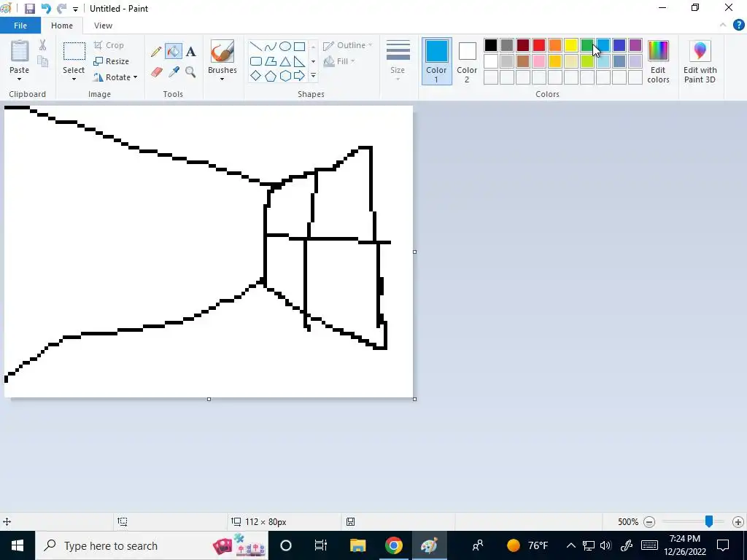Pick the yellow color swatch
Viewport: 747px width, 560px height.
570,45
